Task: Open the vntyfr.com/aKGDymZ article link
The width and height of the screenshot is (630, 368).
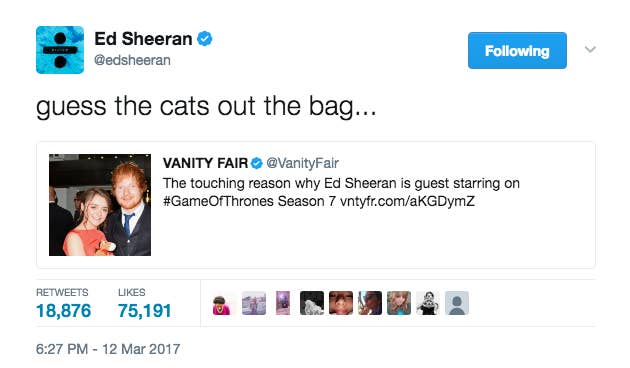Action: click(x=407, y=201)
